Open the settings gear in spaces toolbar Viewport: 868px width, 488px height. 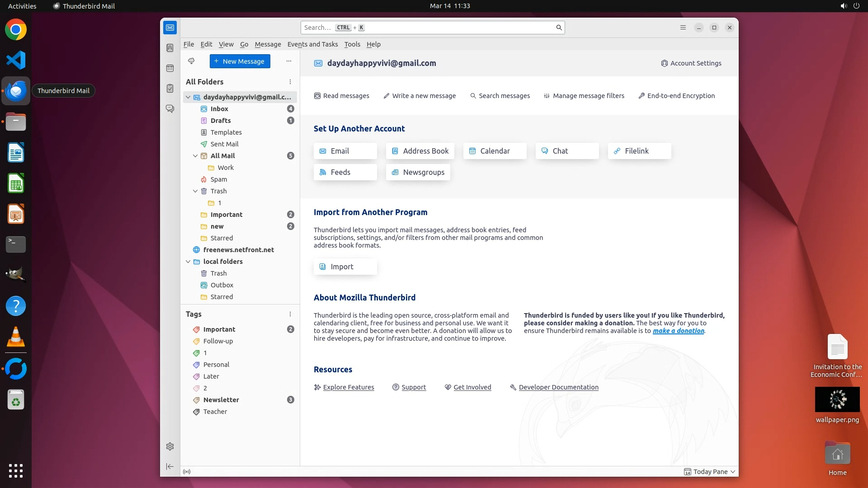click(x=170, y=446)
